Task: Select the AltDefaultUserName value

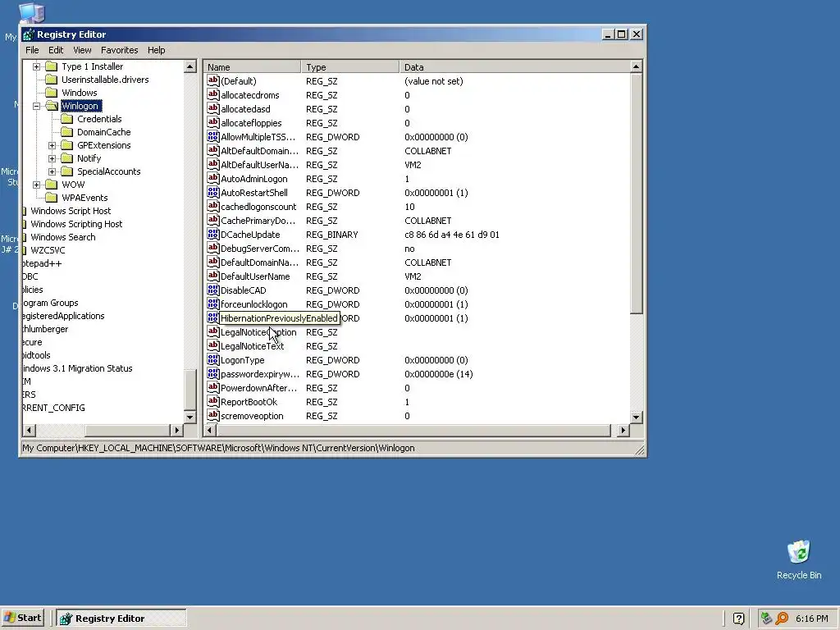Action: (x=260, y=164)
